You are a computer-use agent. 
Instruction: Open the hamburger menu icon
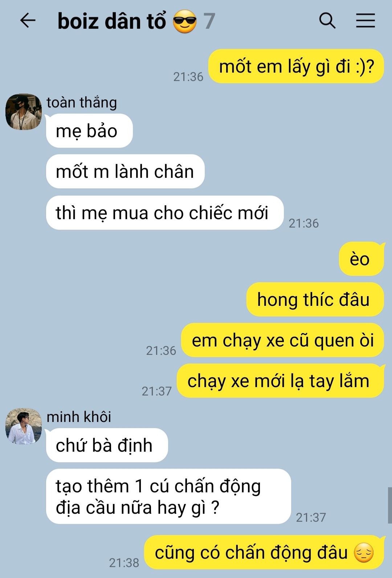tap(365, 21)
